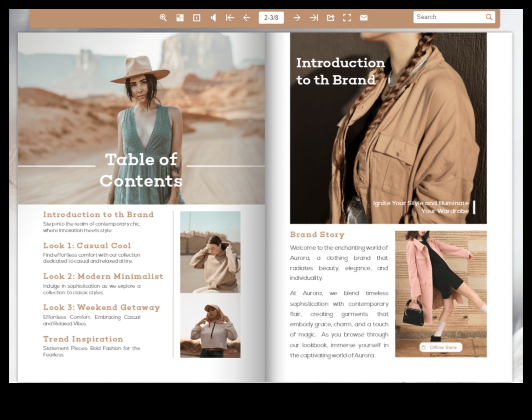
Task: Click the Trend Inspiration contents entry
Action: [x=83, y=339]
